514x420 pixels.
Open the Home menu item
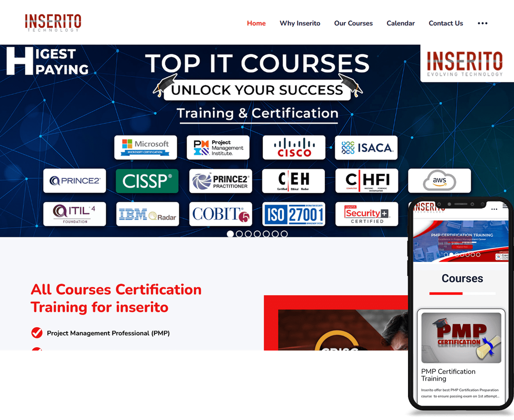coord(256,23)
